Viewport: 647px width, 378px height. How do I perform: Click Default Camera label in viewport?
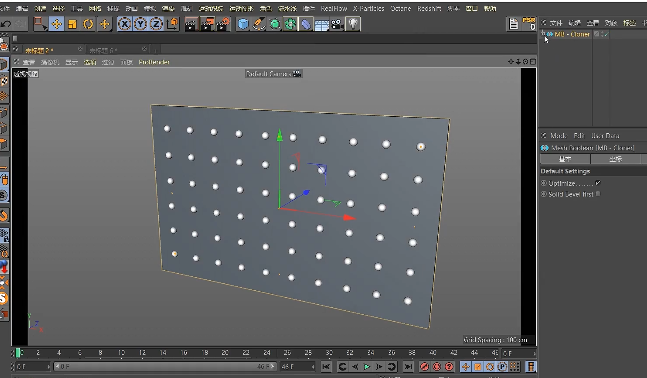pyautogui.click(x=274, y=74)
